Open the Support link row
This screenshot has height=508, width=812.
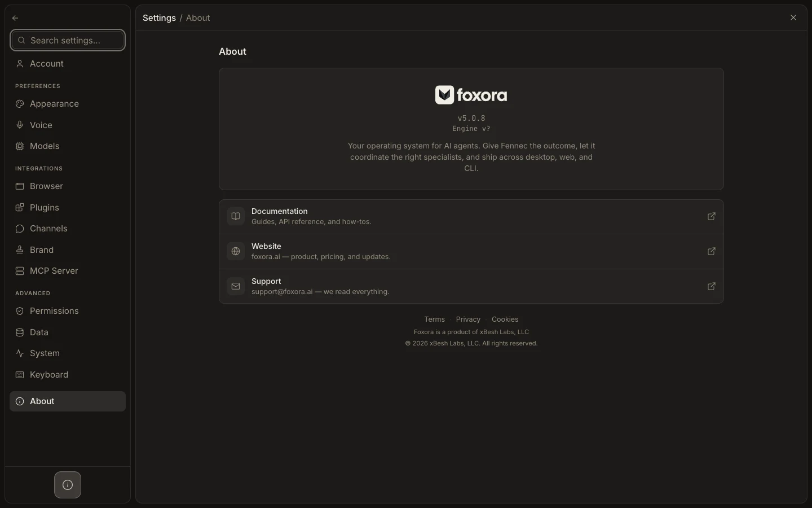(471, 286)
